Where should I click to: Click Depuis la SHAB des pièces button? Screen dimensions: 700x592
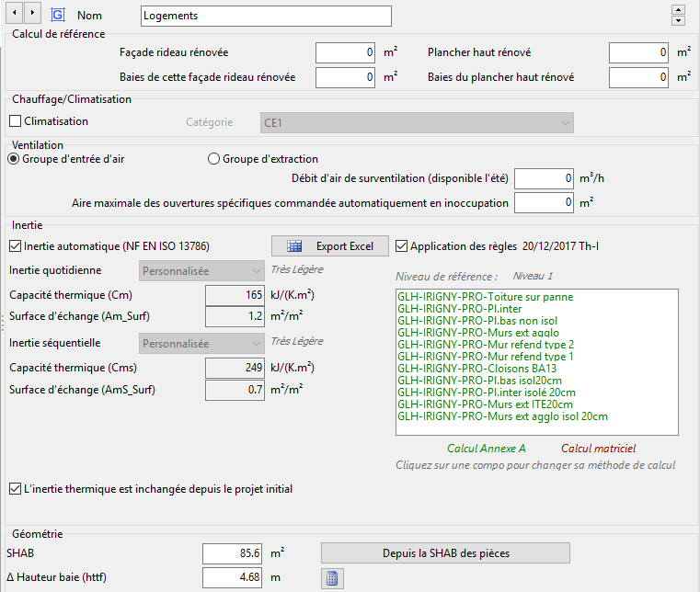[445, 553]
